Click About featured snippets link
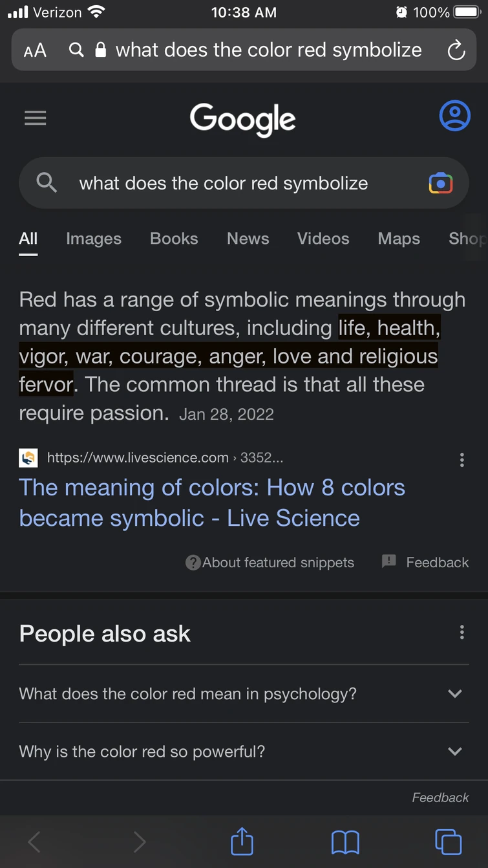Screen dimensions: 488x868 click(270, 563)
